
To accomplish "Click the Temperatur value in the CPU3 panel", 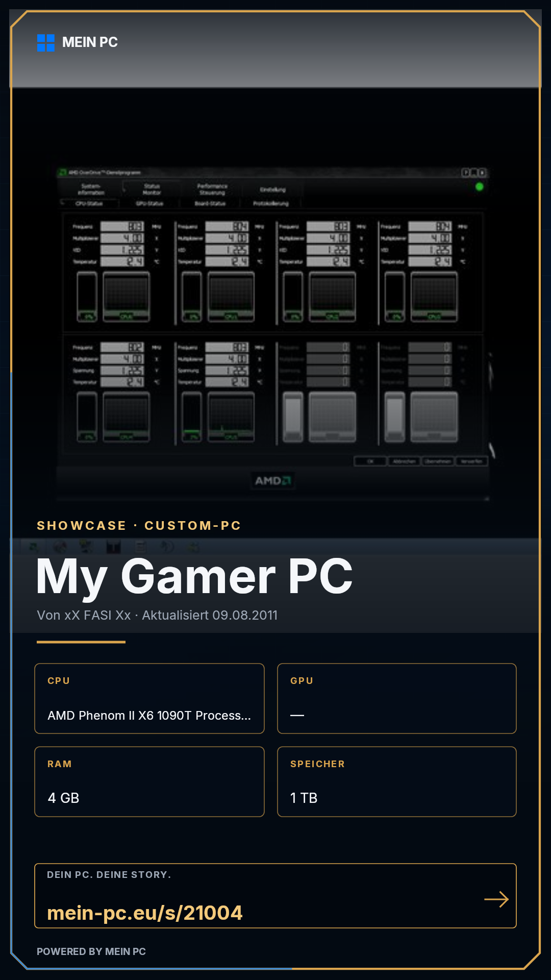I will pos(430,261).
